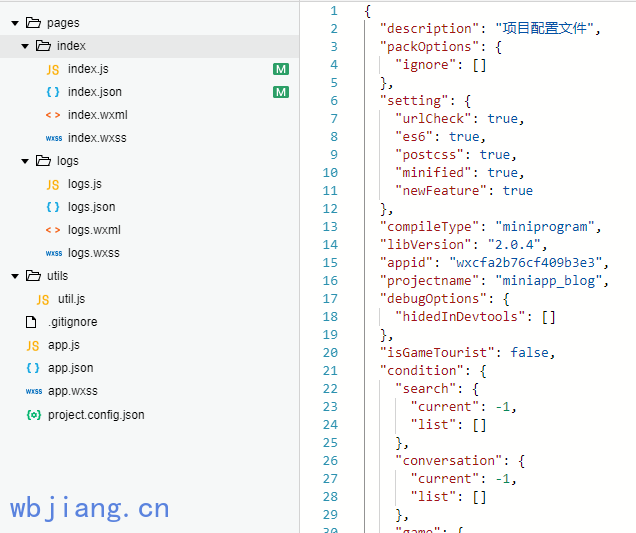
Task: Collapse the pages folder arrow
Action: (15, 23)
